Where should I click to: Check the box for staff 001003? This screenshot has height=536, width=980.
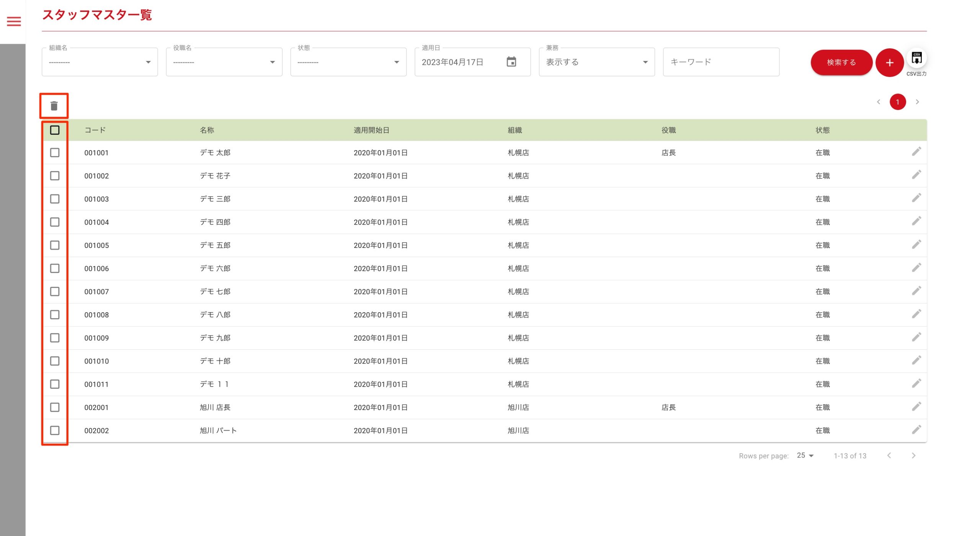coord(55,199)
